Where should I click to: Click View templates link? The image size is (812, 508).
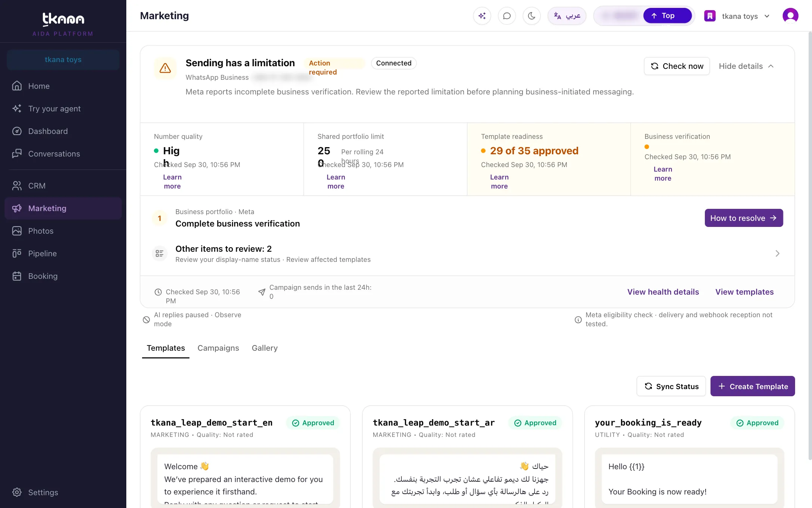tap(744, 292)
